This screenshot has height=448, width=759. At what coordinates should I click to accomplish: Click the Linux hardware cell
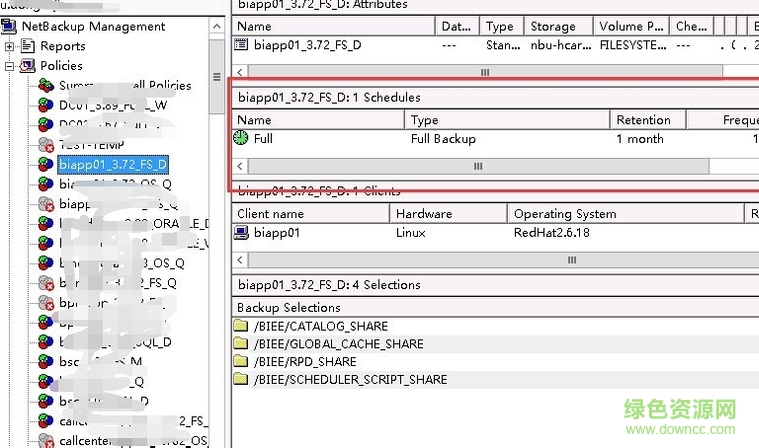[x=410, y=233]
